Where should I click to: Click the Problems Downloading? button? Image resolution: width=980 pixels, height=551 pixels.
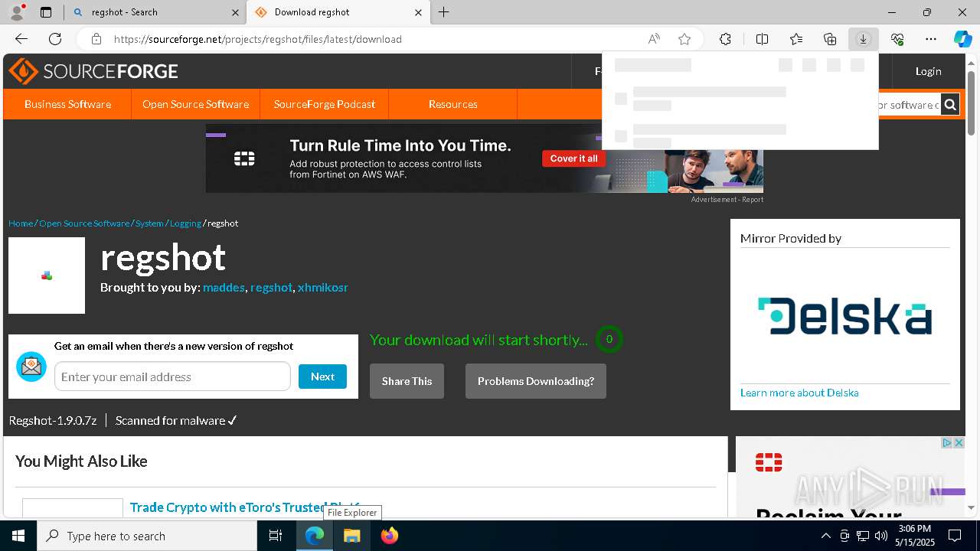[x=536, y=381]
